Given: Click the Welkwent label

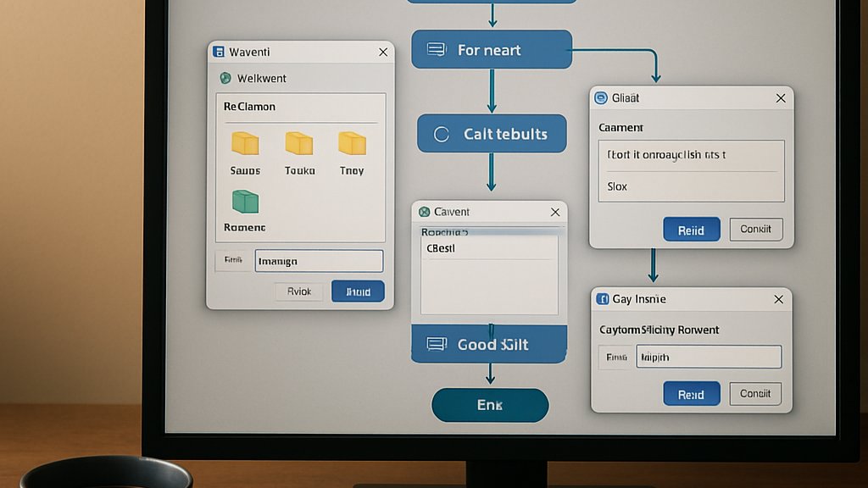Looking at the screenshot, I should (x=261, y=79).
